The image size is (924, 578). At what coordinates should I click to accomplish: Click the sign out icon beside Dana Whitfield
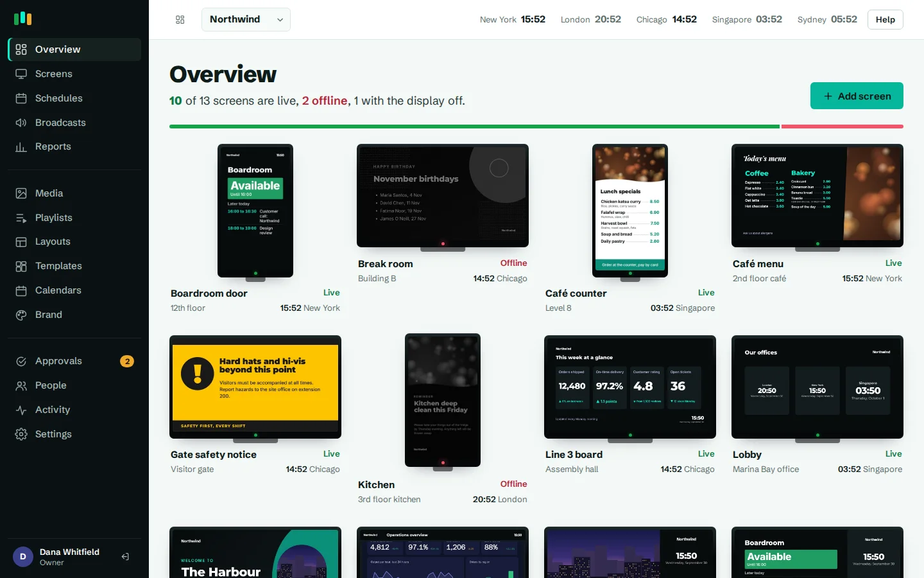coord(126,557)
